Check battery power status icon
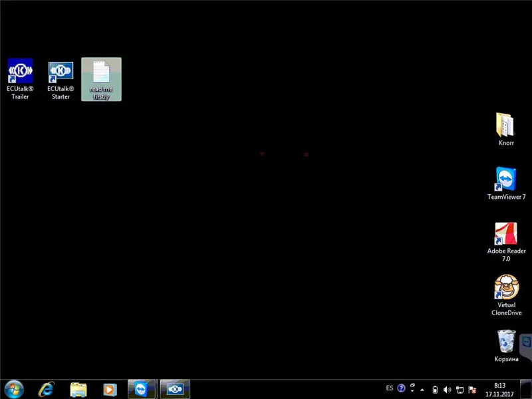532x399 pixels. tap(435, 390)
